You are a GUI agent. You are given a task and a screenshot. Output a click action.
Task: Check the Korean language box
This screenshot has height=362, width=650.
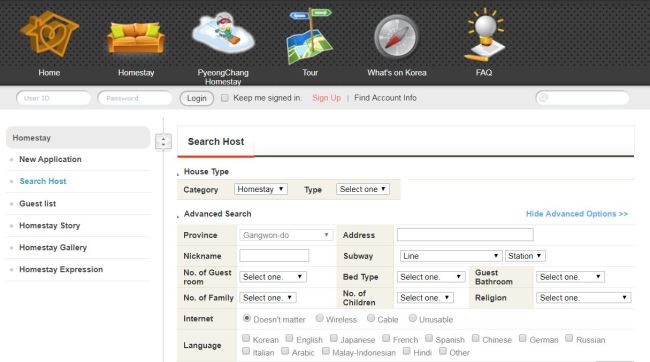[246, 338]
